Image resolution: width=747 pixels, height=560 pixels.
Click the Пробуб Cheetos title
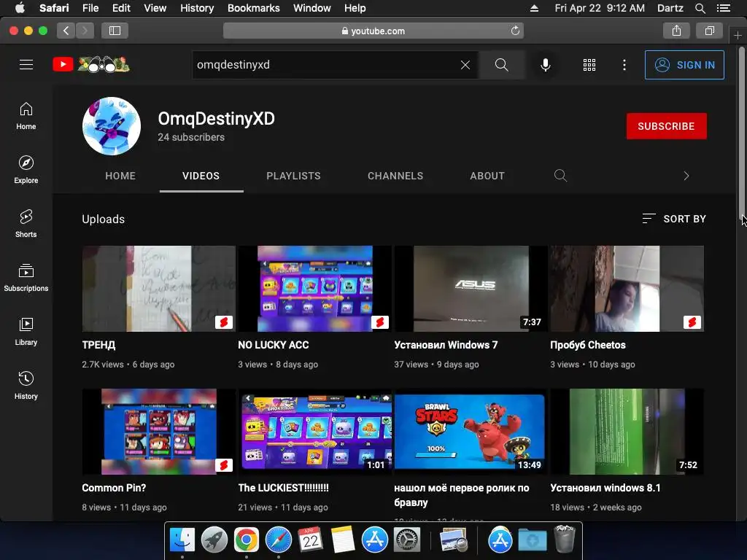click(x=588, y=345)
